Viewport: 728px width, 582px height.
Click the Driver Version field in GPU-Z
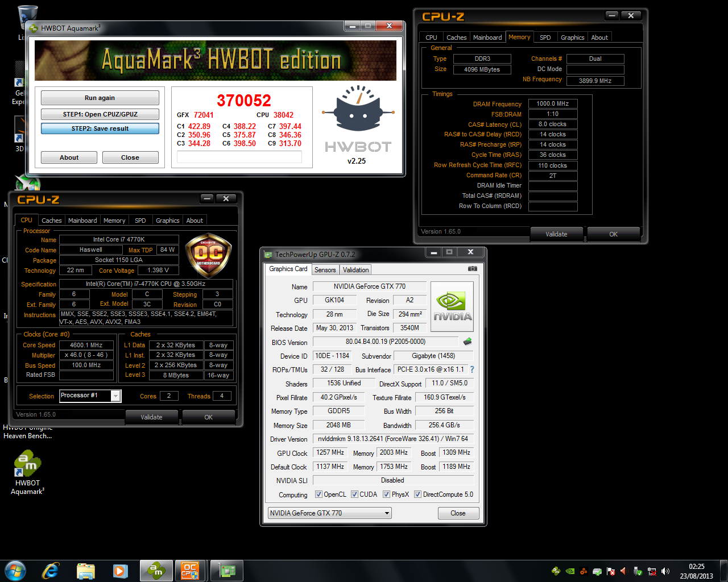pos(394,439)
